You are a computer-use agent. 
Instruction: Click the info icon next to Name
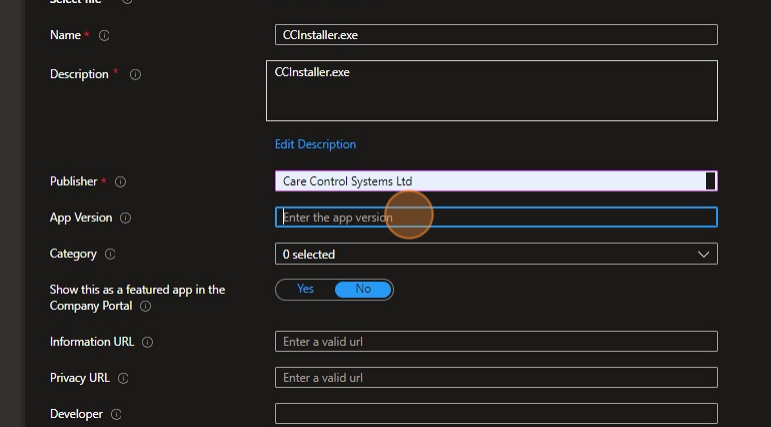(x=104, y=36)
